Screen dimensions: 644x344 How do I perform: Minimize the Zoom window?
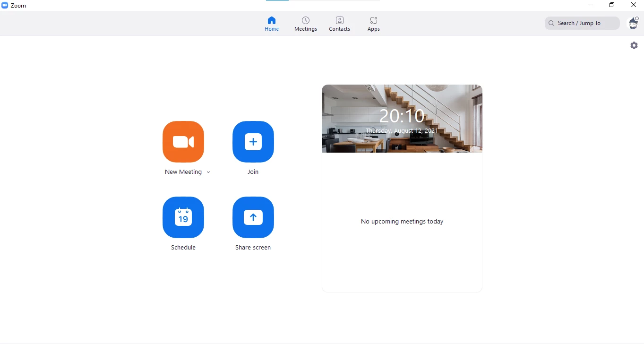[591, 5]
